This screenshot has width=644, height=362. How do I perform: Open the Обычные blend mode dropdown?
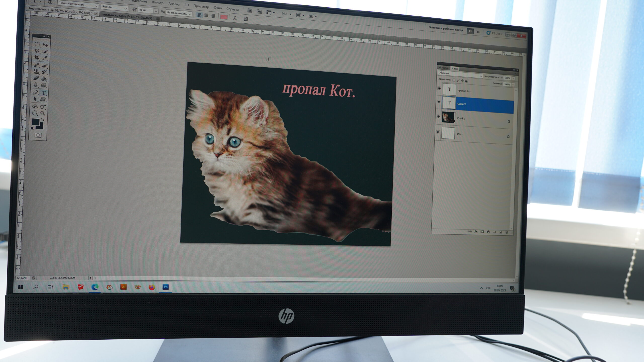pyautogui.click(x=481, y=76)
